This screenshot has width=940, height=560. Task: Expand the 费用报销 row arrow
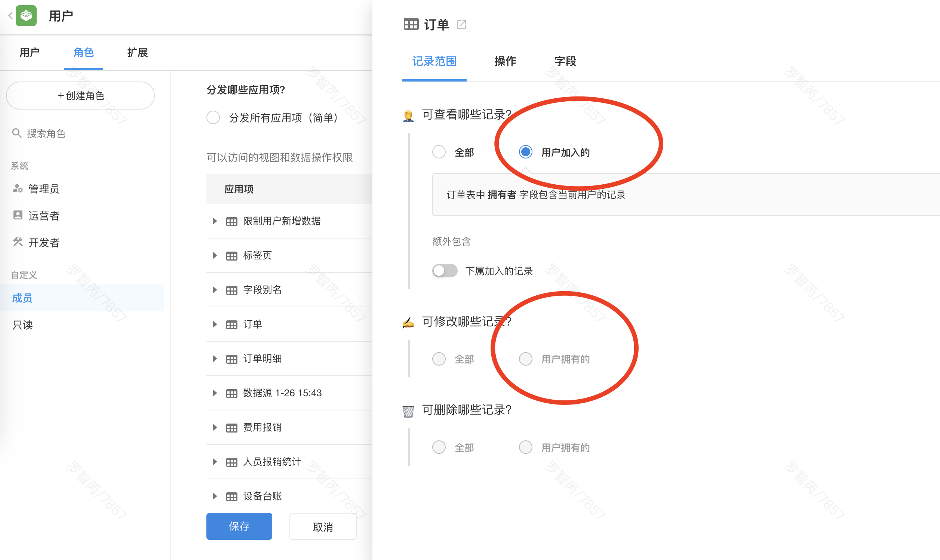[215, 427]
